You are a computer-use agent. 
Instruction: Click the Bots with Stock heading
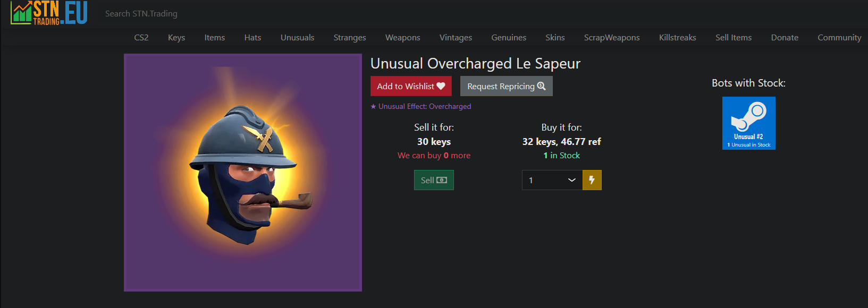tap(748, 83)
